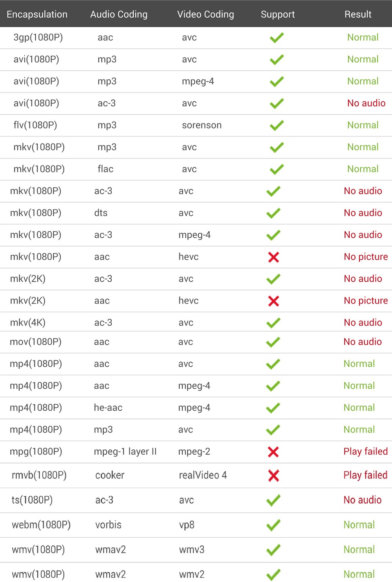Click the green checkmark in the webm row
The width and height of the screenshot is (392, 582).
tap(273, 525)
